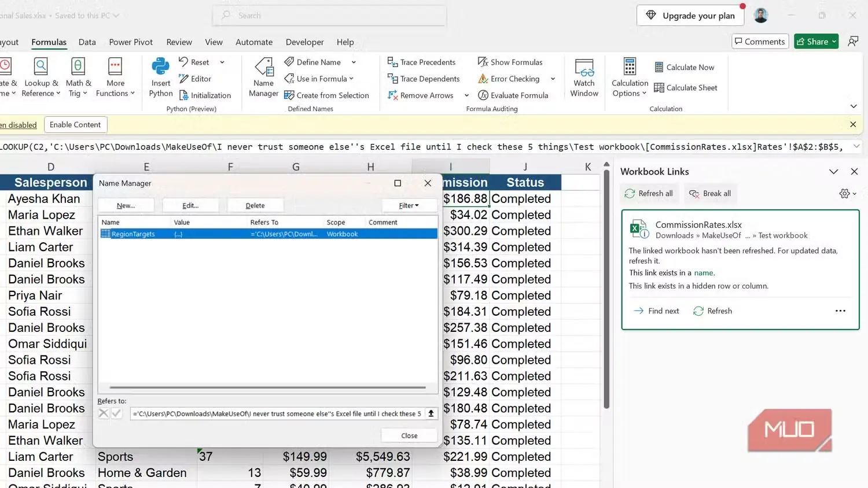Screen dimensions: 868x488
Task: Click the Refers to input field
Action: click(278, 413)
